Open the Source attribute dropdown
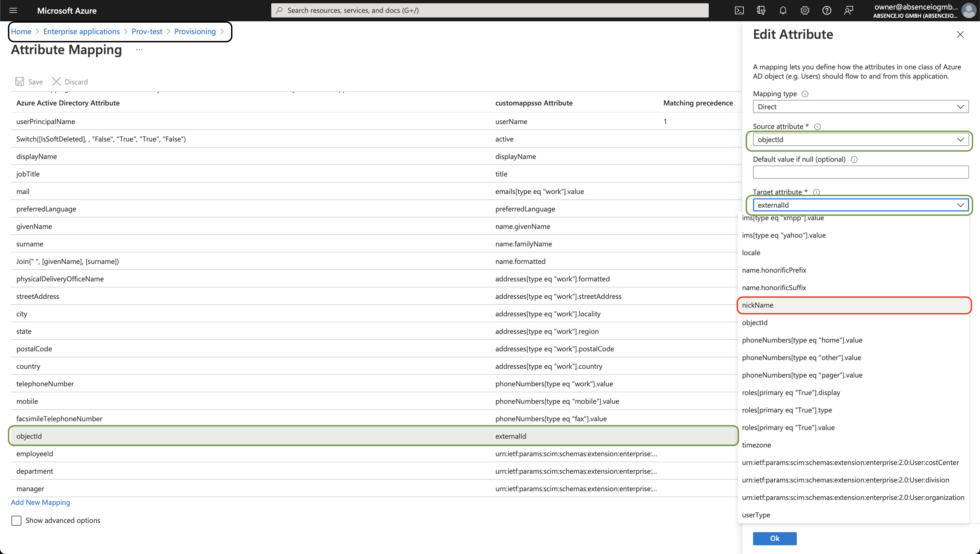980x554 pixels. tap(861, 140)
